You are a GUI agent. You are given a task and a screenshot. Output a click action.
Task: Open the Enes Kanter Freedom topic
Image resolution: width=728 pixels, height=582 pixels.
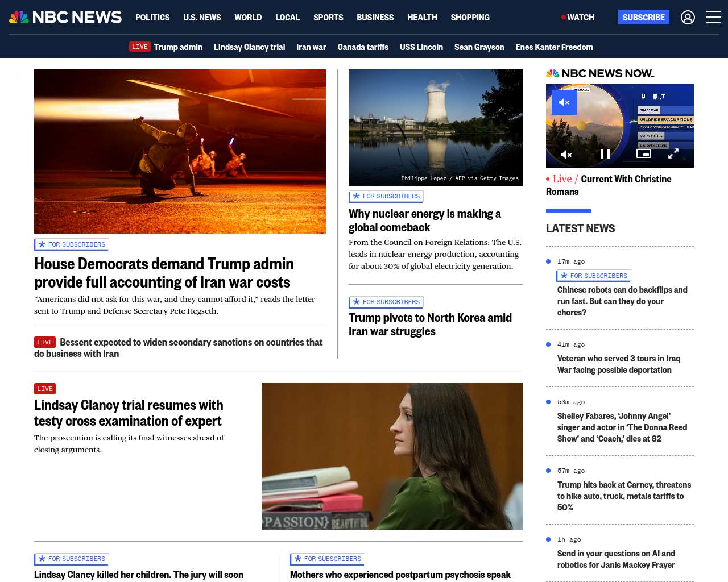(555, 47)
